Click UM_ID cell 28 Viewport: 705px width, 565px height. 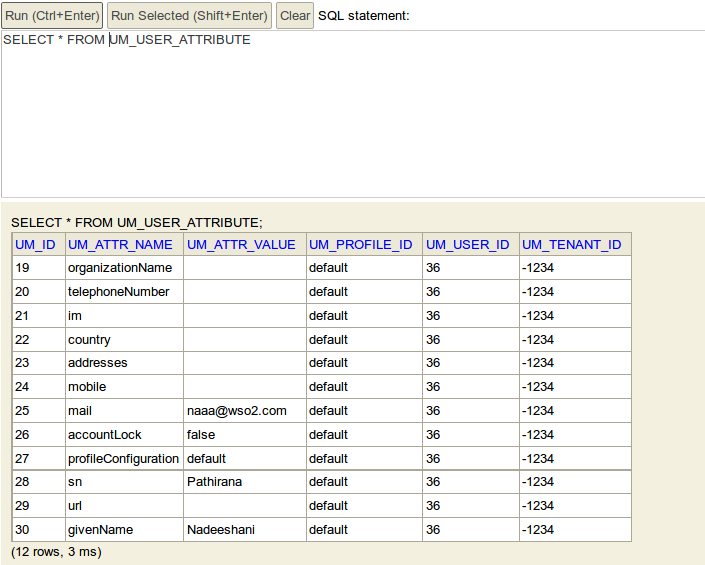[x=39, y=482]
